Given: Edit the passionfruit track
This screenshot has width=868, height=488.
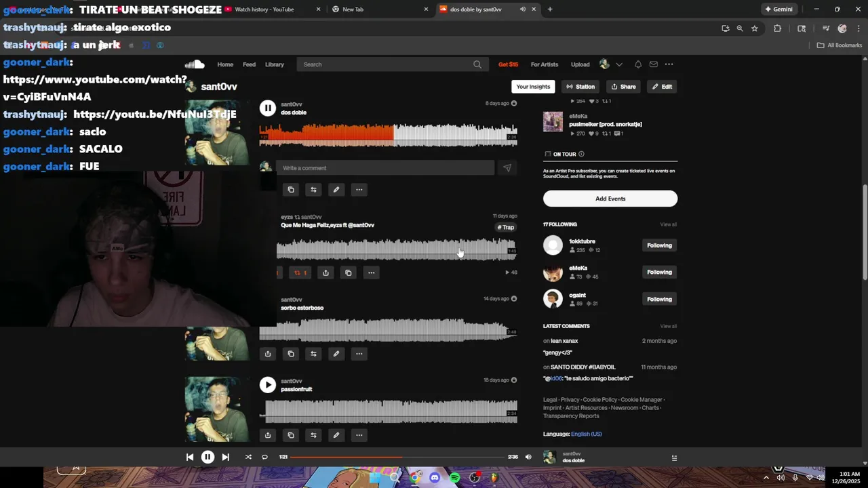Looking at the screenshot, I should point(336,435).
